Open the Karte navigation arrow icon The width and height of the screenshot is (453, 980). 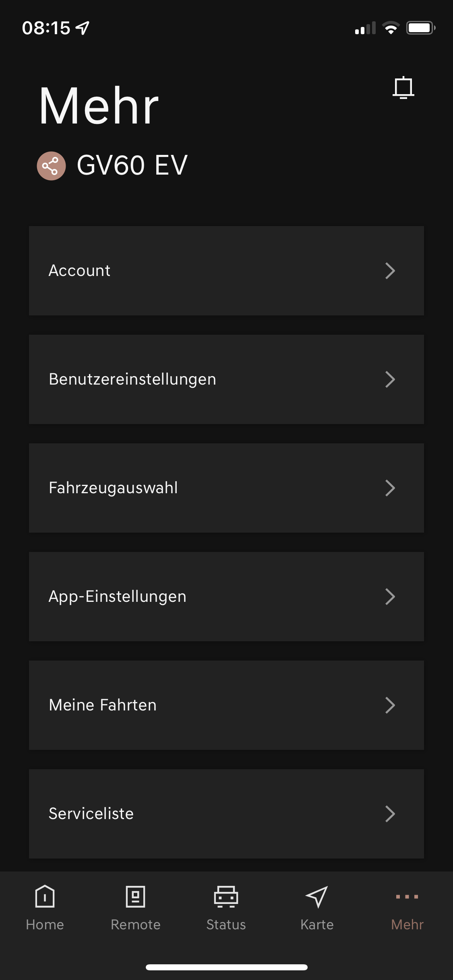tap(317, 896)
